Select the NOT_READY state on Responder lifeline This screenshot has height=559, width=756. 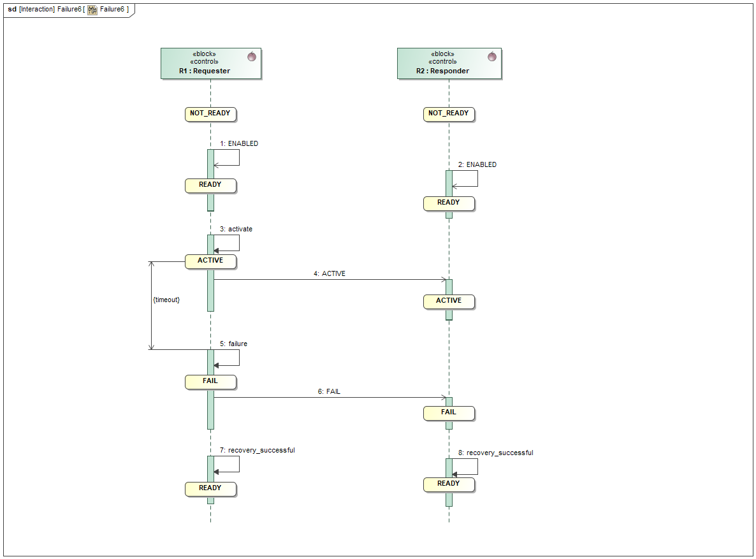coord(449,114)
